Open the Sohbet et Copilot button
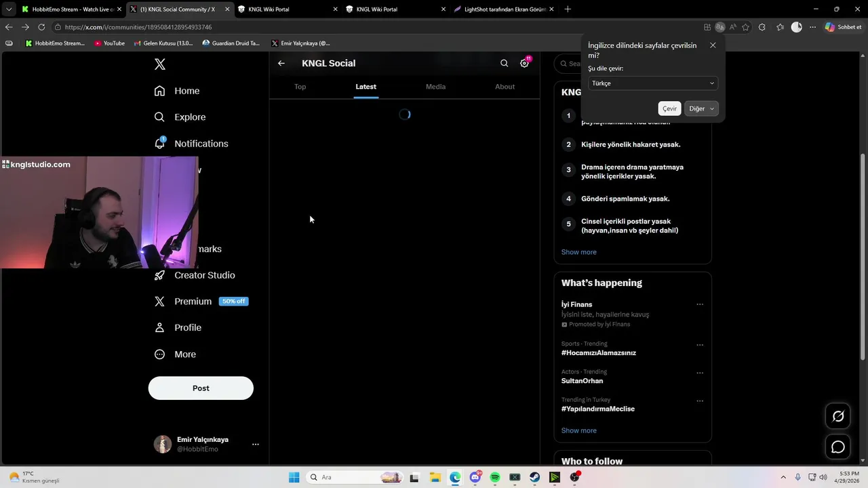This screenshot has height=488, width=868. [844, 27]
